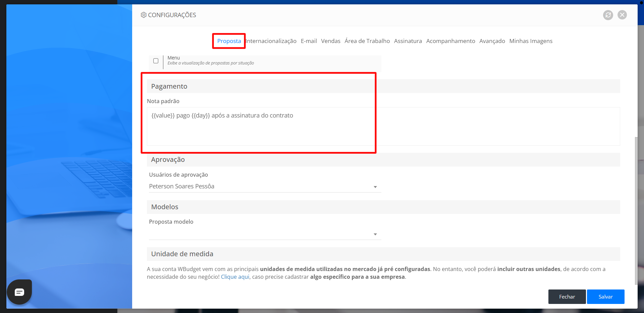Image resolution: width=644 pixels, height=313 pixels.
Task: Click the refresh icon in settings header
Action: (x=608, y=15)
